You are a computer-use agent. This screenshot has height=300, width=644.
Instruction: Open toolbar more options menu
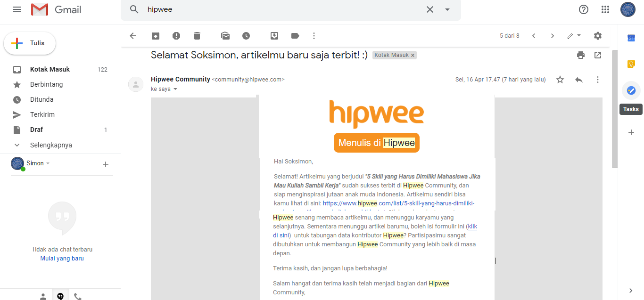pos(314,36)
